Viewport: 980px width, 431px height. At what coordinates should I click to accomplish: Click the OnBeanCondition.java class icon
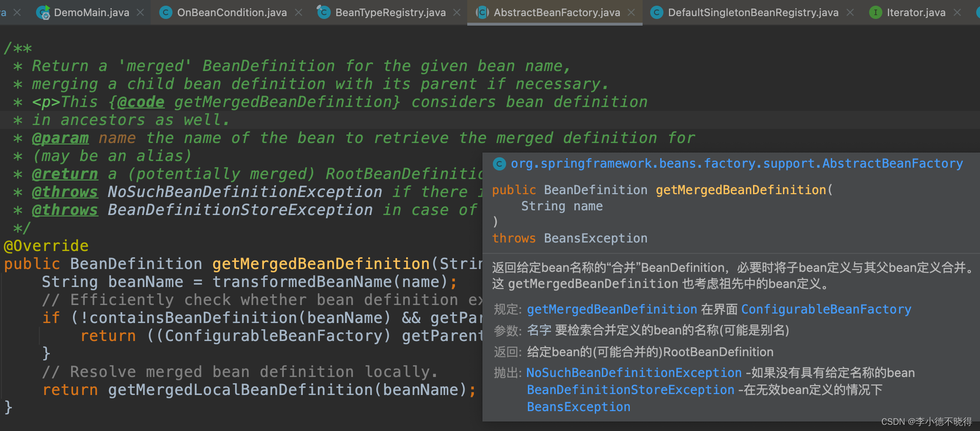tap(165, 12)
